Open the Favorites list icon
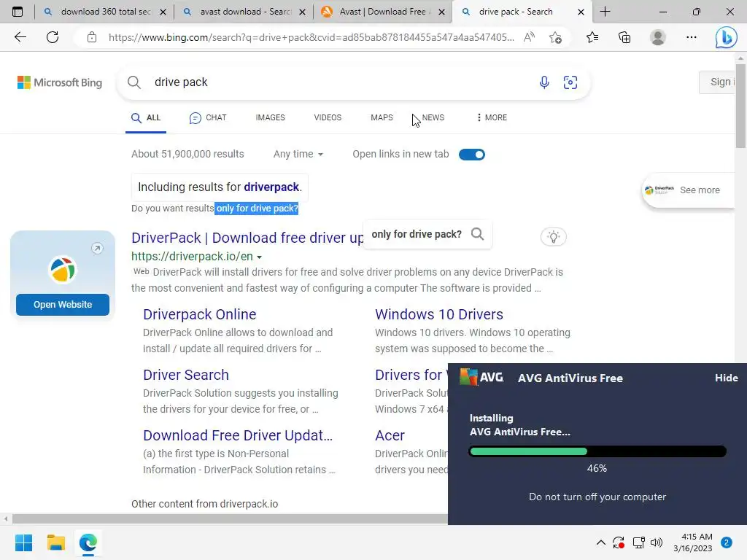The height and width of the screenshot is (560, 747). pyautogui.click(x=592, y=37)
